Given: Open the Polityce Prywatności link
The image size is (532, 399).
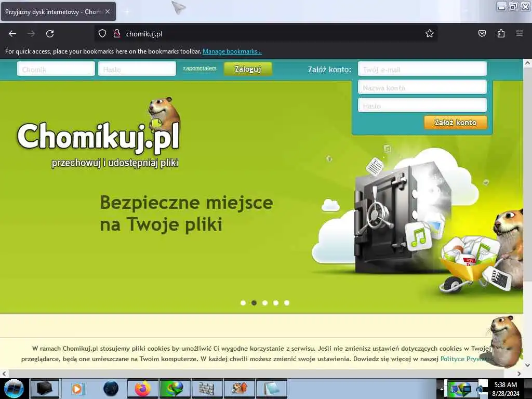Looking at the screenshot, I should [x=467, y=359].
